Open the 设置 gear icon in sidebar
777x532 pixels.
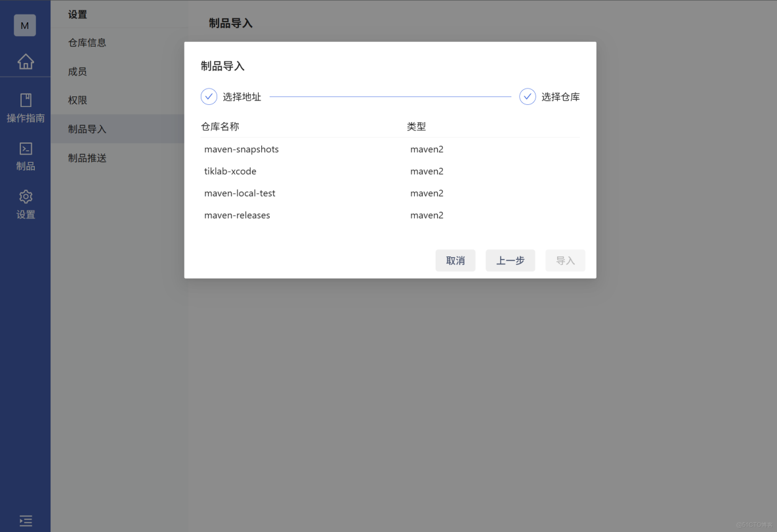pyautogui.click(x=25, y=196)
